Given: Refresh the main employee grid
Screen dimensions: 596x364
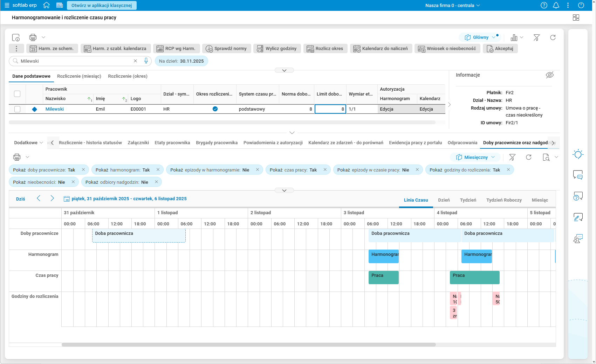Looking at the screenshot, I should [x=553, y=37].
